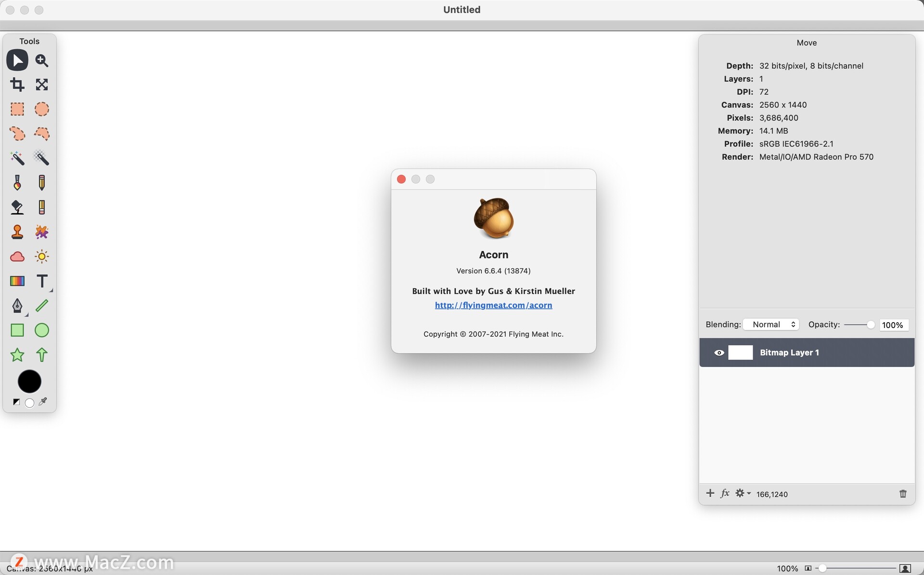Select the Text tool
The width and height of the screenshot is (924, 575).
point(42,281)
